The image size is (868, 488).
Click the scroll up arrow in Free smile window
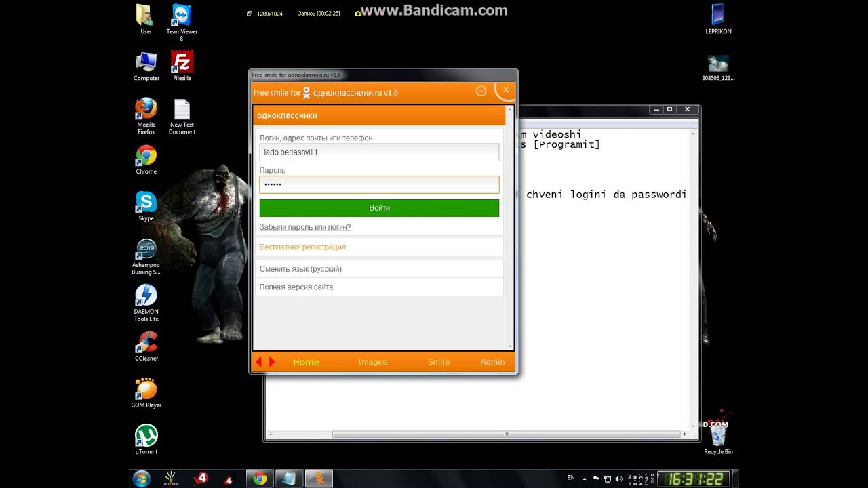510,110
